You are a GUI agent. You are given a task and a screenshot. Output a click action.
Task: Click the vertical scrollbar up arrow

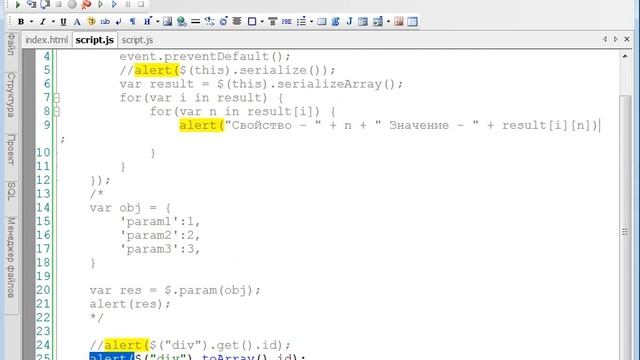click(x=625, y=56)
